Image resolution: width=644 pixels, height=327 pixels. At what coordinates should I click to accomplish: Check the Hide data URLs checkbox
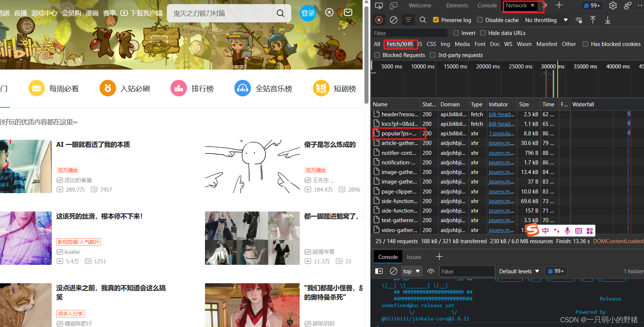[x=483, y=33]
